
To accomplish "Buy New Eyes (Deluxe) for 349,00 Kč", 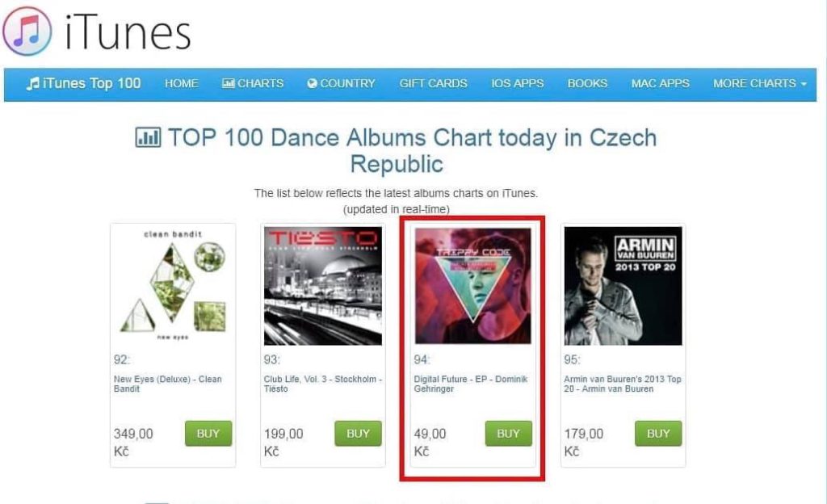I will (x=208, y=434).
